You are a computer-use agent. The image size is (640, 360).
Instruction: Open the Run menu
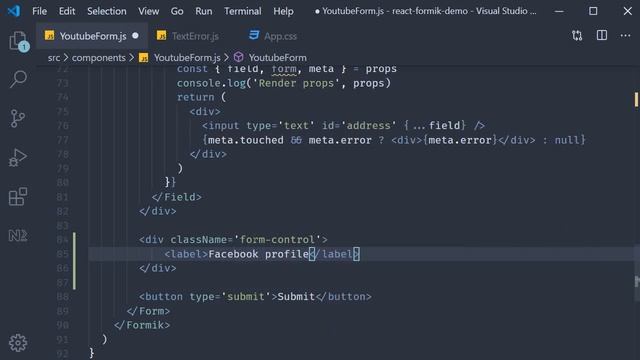point(204,11)
